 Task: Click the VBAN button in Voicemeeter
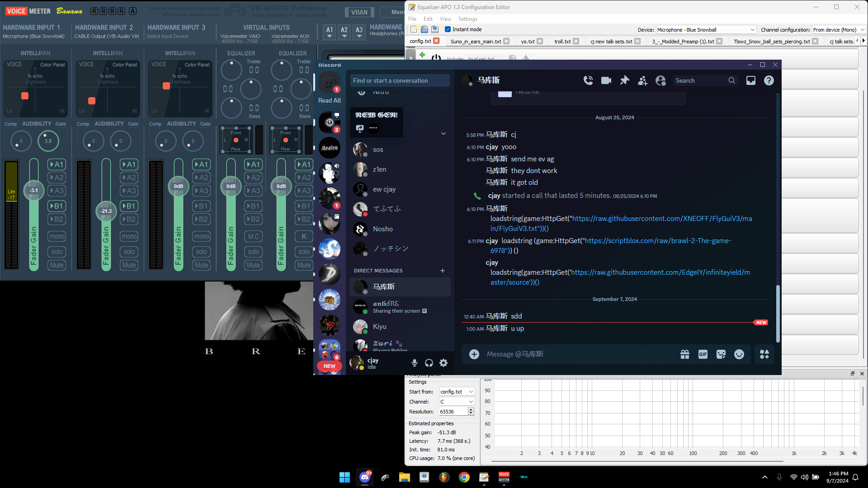click(x=359, y=12)
